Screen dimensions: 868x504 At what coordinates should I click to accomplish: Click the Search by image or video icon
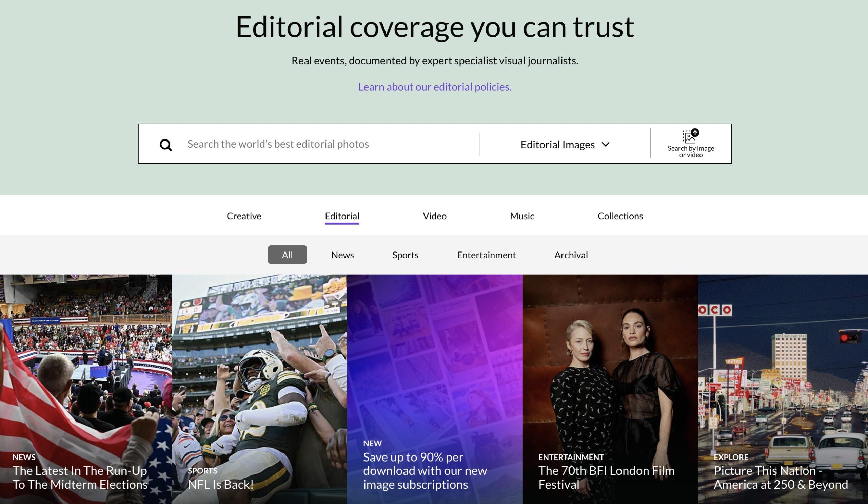point(691,144)
